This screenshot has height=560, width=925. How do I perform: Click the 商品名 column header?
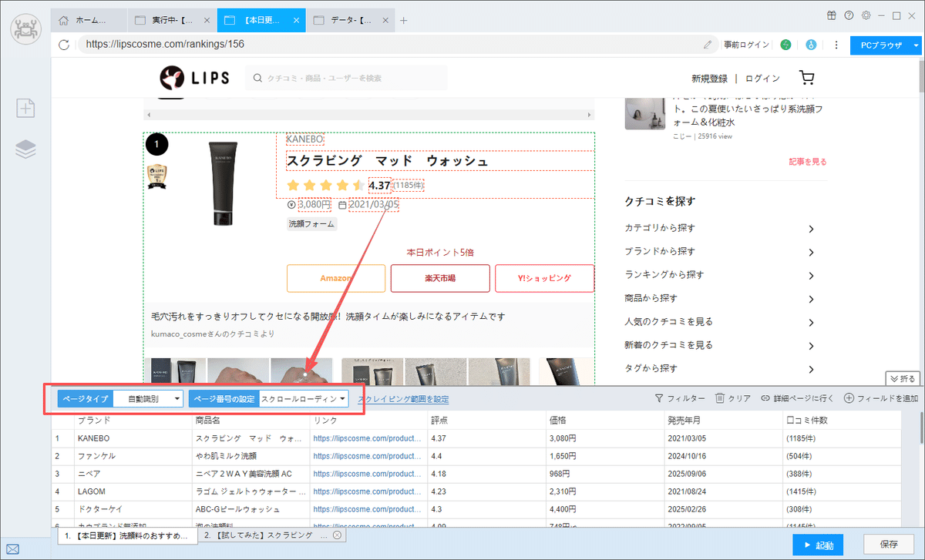click(251, 421)
